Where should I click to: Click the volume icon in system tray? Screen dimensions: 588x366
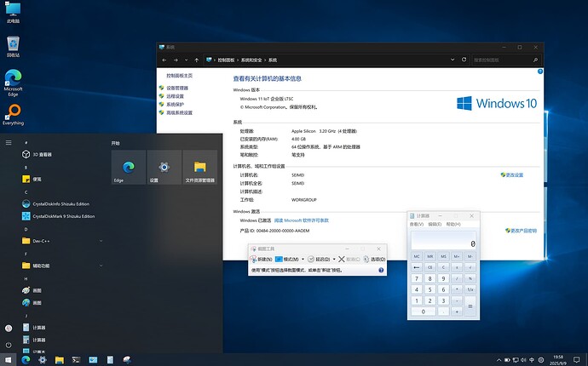(x=523, y=360)
